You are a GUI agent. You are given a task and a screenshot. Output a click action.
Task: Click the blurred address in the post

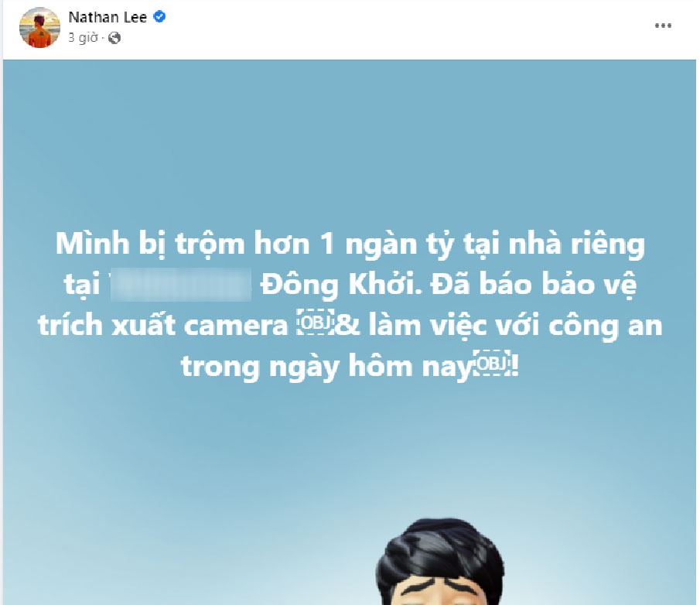click(x=180, y=285)
